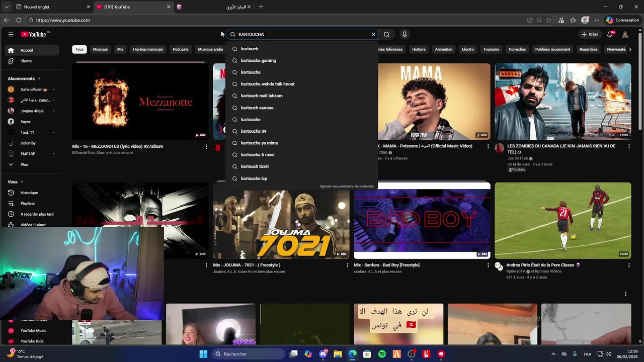Screen dimensions: 644x362
Task: Select the Histoire filter chip
Action: pyautogui.click(x=419, y=49)
